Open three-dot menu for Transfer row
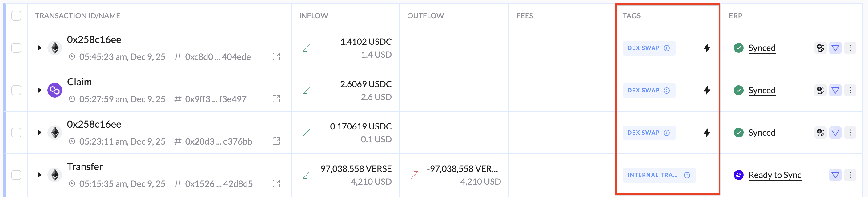Viewport: 868px width, 197px height. coord(850,175)
